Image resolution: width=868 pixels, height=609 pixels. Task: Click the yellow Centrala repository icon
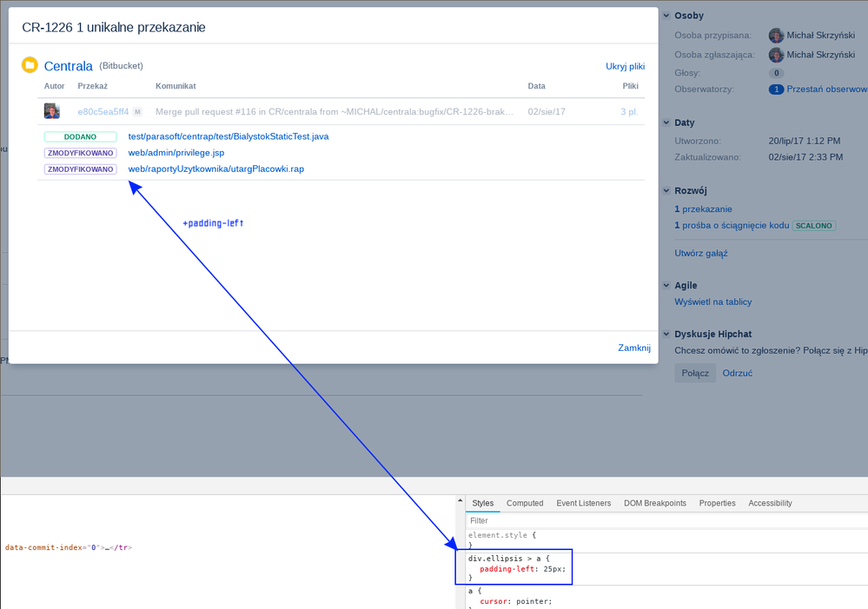30,65
